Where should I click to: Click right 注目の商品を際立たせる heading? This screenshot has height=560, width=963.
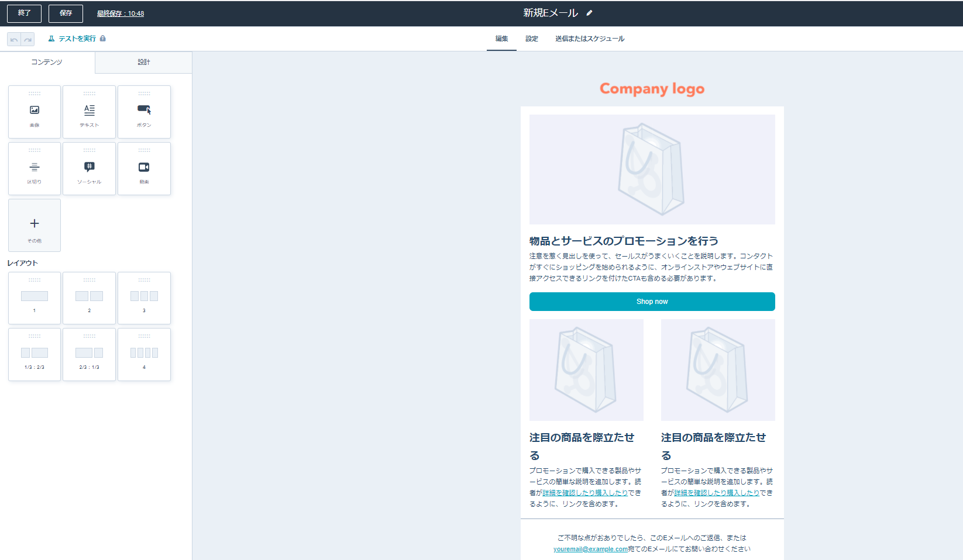(x=714, y=446)
